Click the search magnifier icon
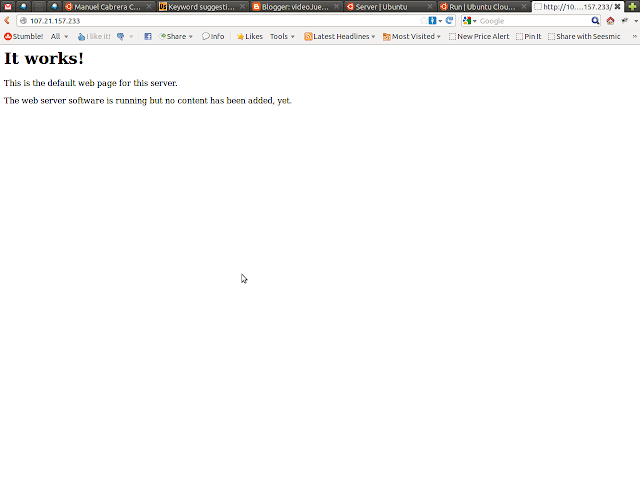 tap(595, 20)
